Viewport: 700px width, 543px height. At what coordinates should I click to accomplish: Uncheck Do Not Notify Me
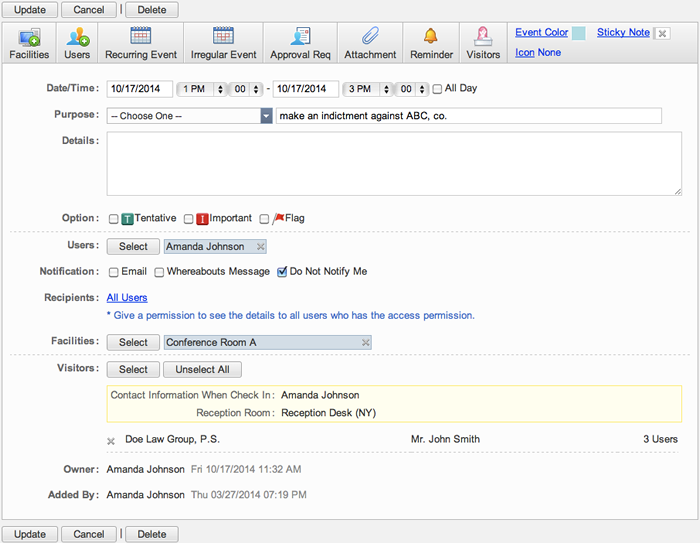tap(283, 272)
